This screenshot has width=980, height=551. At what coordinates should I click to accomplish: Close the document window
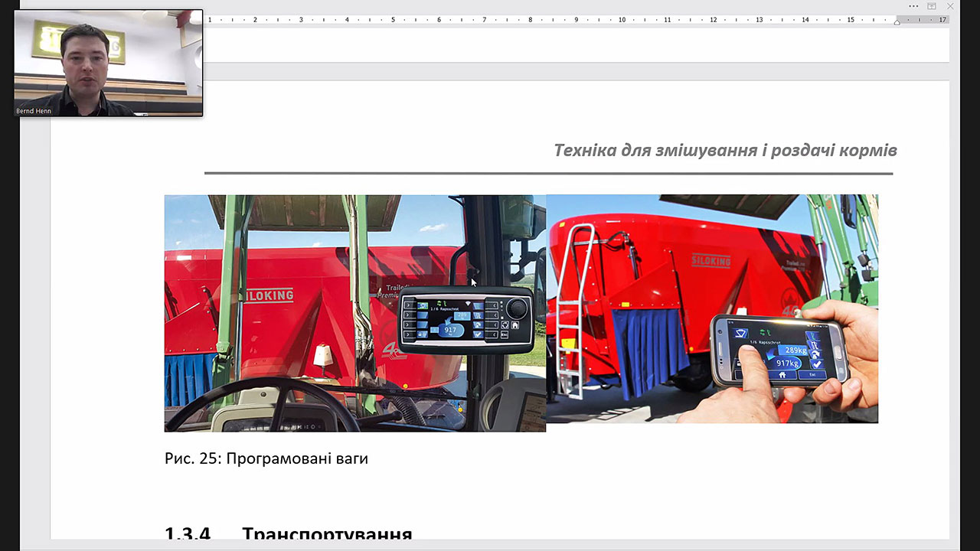tap(950, 6)
